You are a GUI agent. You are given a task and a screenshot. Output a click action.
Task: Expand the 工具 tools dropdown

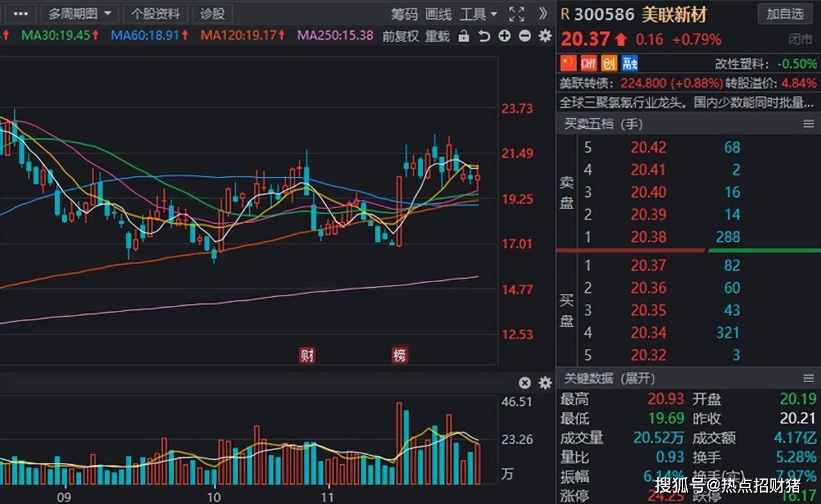pos(478,14)
